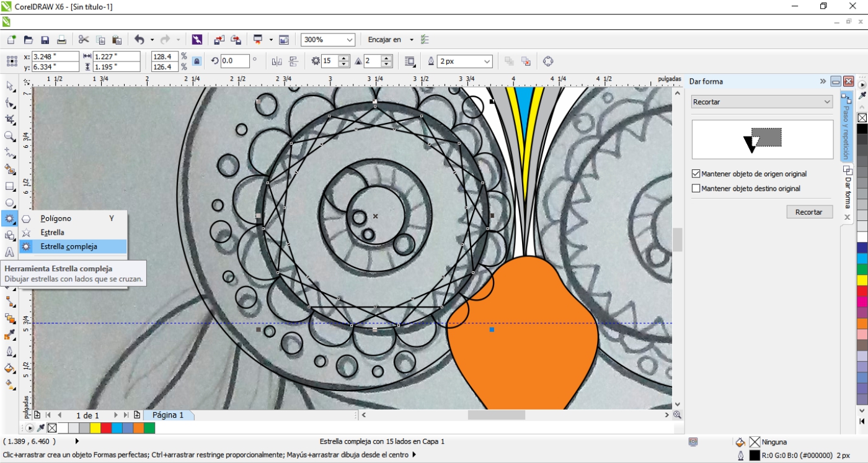Open the 300% zoom level dropdown

click(350, 40)
